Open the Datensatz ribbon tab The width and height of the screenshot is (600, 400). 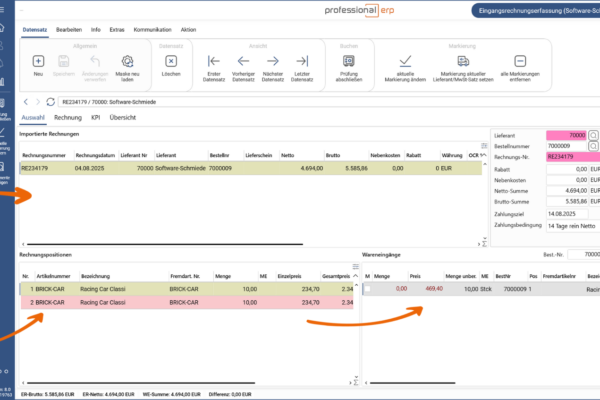point(35,29)
